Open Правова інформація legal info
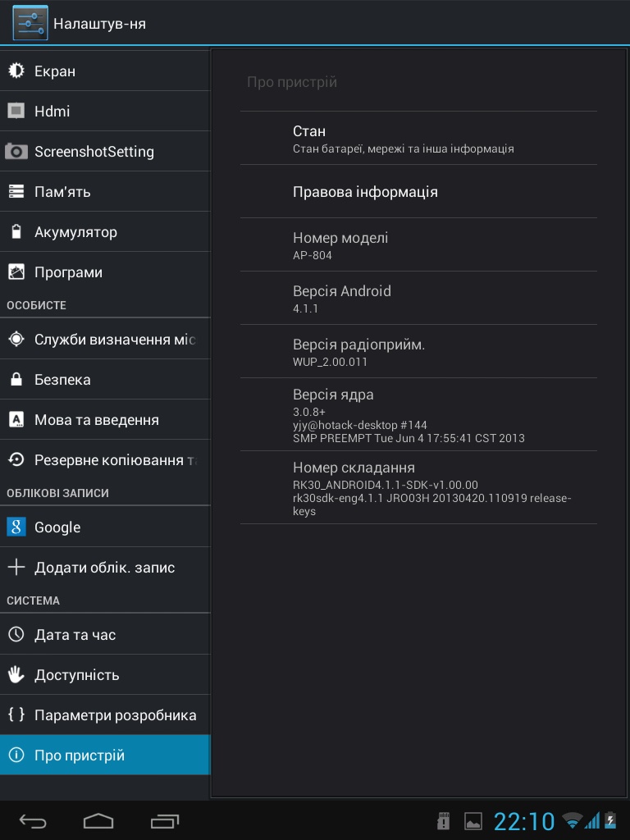630x840 pixels. [x=418, y=192]
